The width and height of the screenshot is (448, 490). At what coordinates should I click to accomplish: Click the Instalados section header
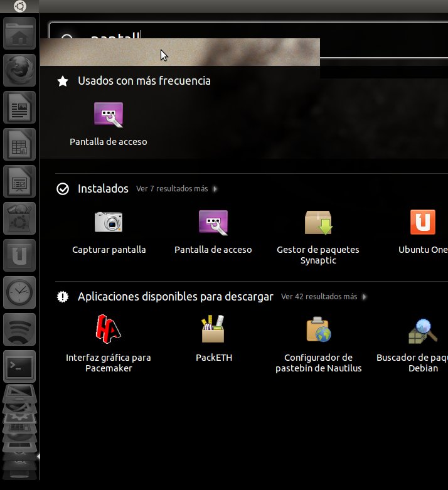pyautogui.click(x=103, y=189)
